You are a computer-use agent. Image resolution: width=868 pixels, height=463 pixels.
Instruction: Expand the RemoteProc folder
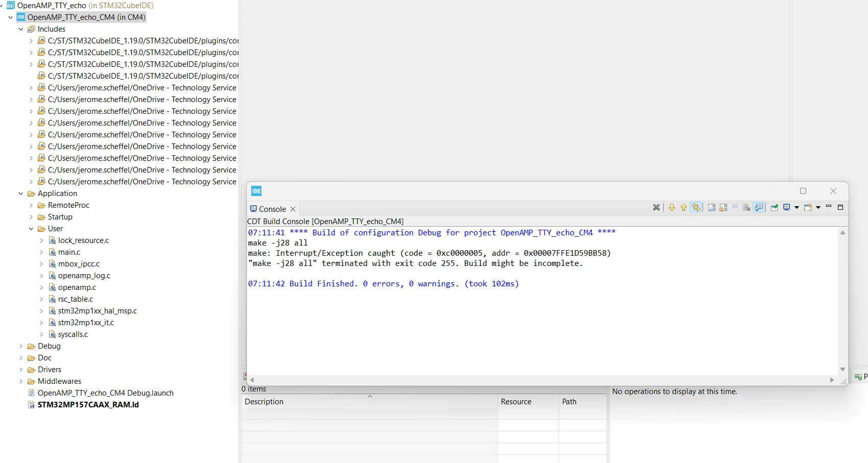(x=31, y=205)
